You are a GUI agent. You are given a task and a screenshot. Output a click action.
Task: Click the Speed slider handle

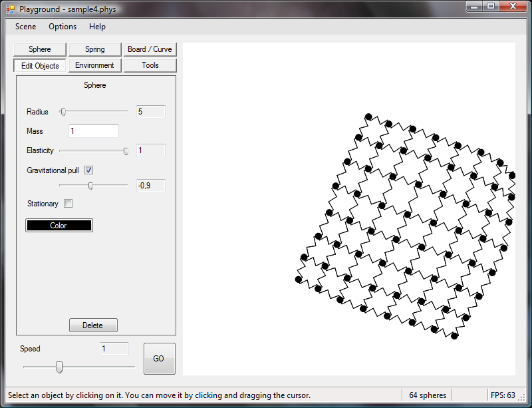pyautogui.click(x=59, y=367)
